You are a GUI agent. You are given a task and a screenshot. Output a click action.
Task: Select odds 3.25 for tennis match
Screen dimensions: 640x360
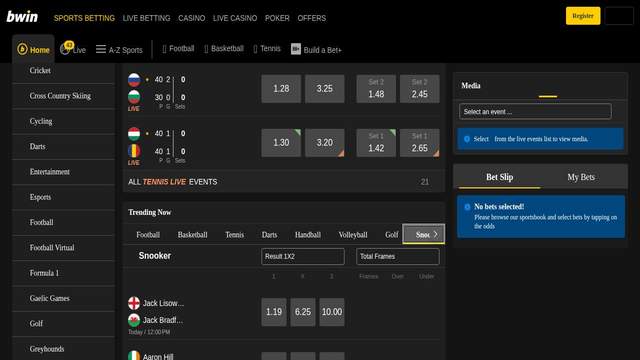pyautogui.click(x=324, y=89)
